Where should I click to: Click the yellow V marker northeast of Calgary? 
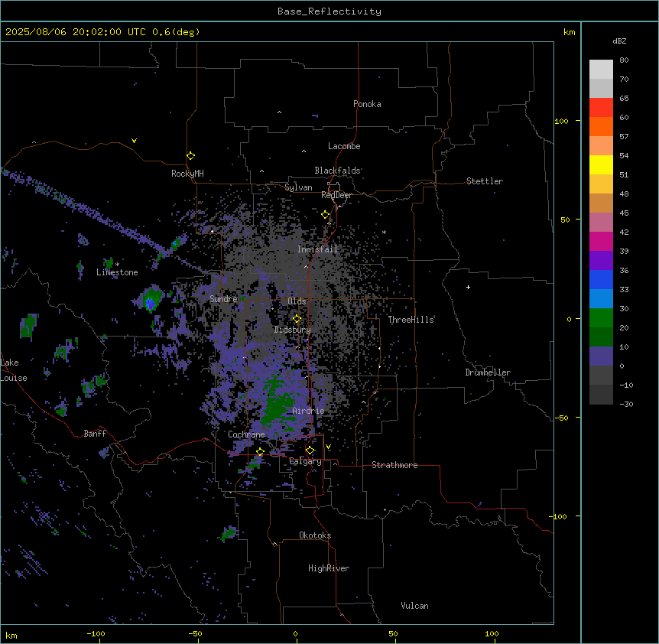tap(328, 447)
